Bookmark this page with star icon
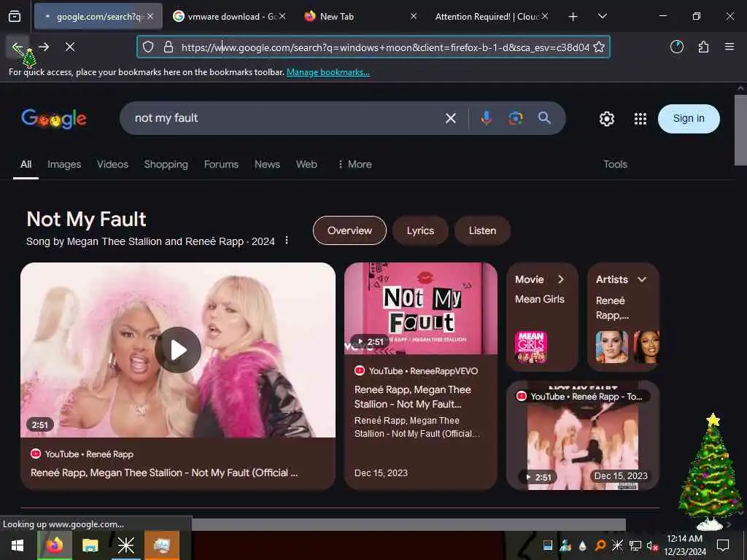Image resolution: width=747 pixels, height=560 pixels. (x=600, y=47)
